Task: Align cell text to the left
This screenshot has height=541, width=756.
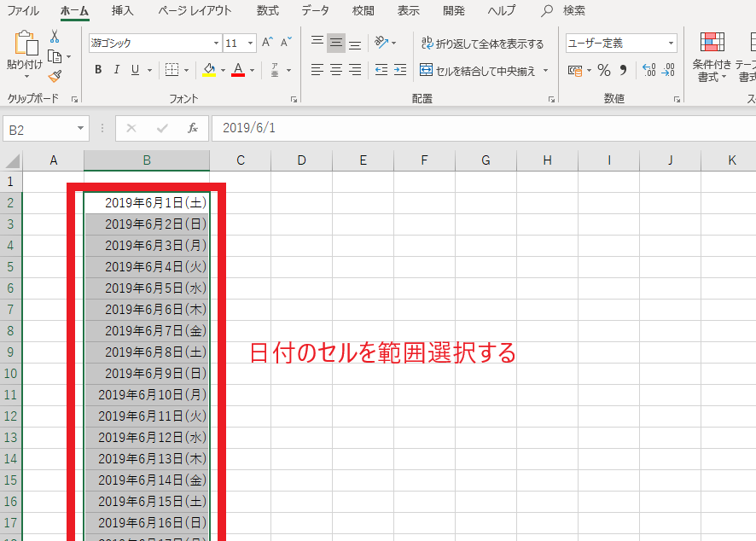Action: [x=317, y=70]
